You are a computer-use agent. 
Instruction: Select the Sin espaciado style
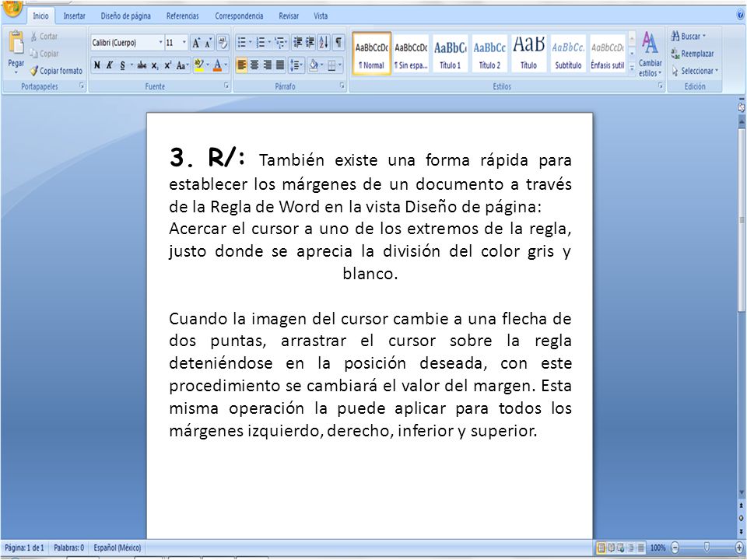[x=411, y=54]
